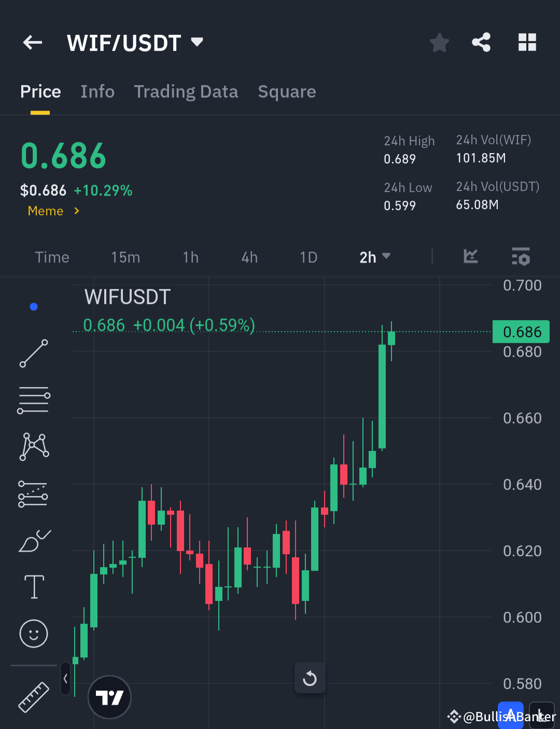
Task: Open the Square tab
Action: (x=287, y=91)
